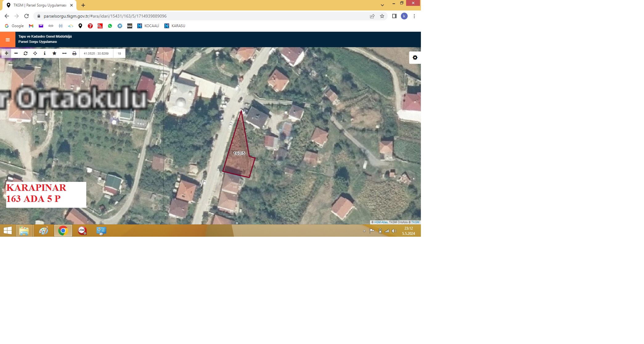Open KARASU bookmark

(x=175, y=26)
